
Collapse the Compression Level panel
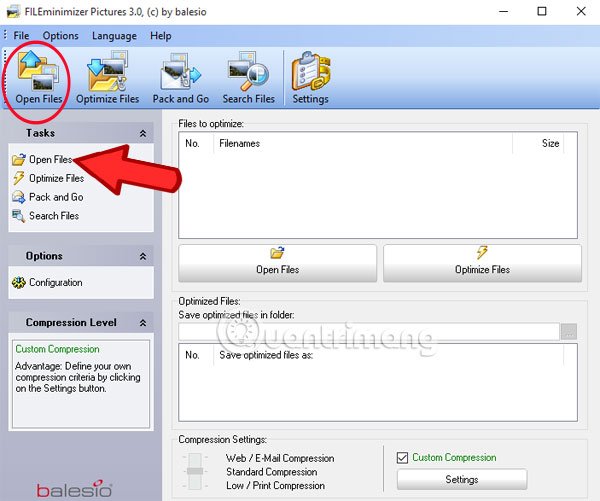[x=143, y=323]
